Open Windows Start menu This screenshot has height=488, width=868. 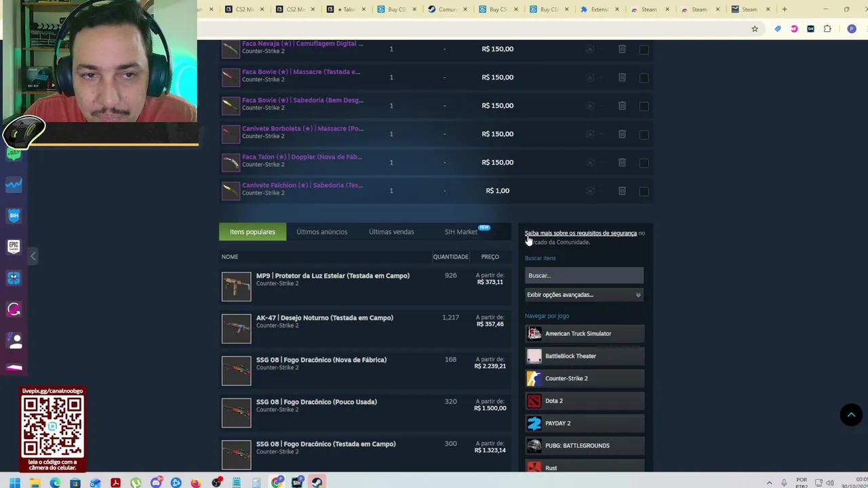[x=14, y=483]
